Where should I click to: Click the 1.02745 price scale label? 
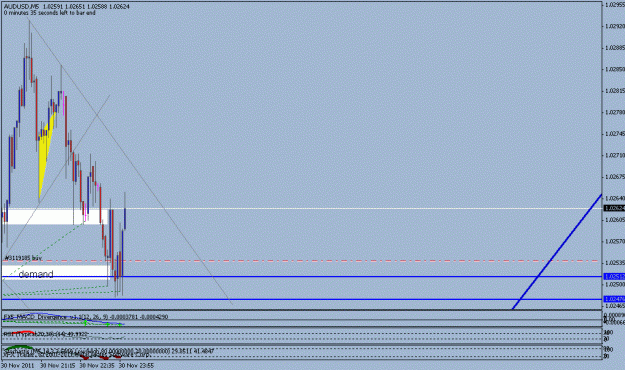615,134
